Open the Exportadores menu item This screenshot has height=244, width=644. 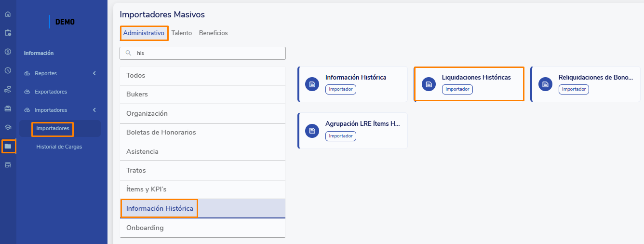tap(51, 92)
